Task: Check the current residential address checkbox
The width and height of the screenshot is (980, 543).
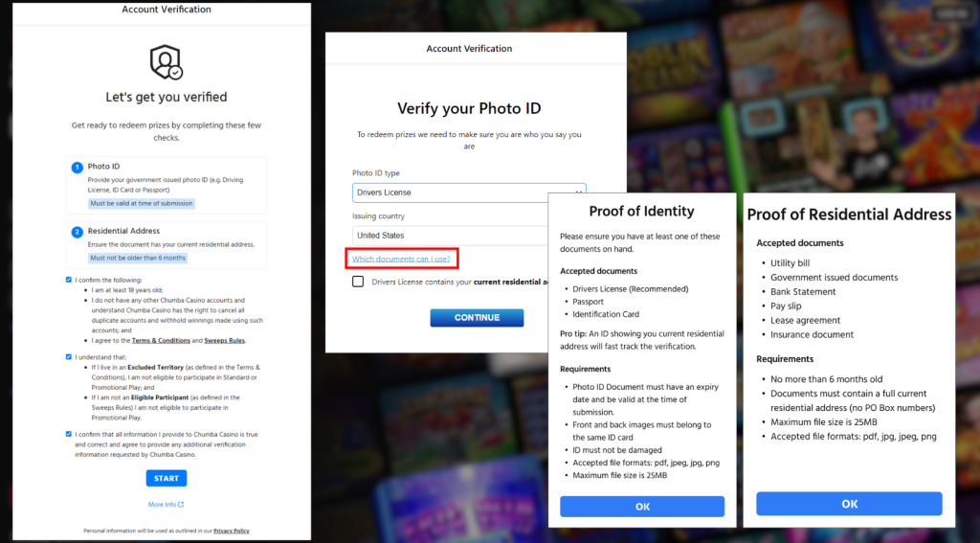Action: (x=358, y=282)
